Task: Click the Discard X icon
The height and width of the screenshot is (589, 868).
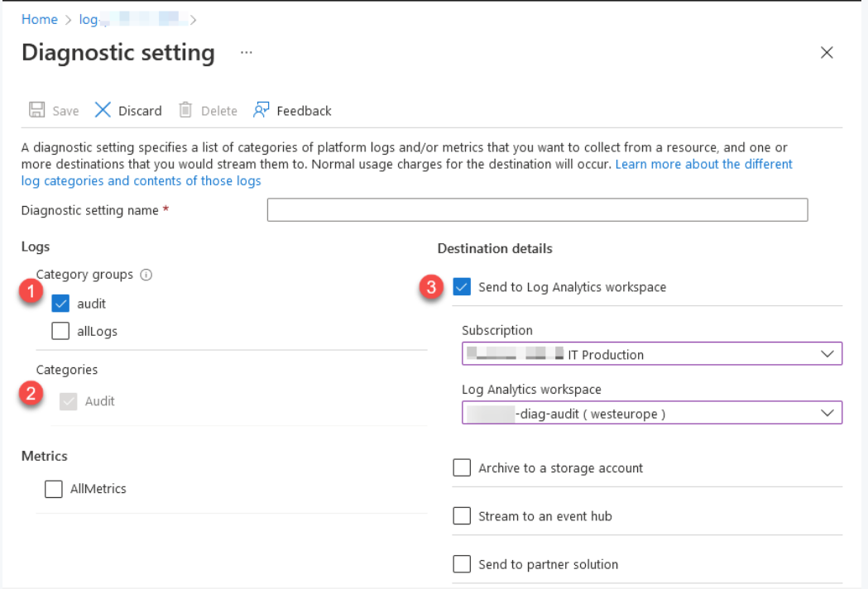Action: click(x=103, y=110)
